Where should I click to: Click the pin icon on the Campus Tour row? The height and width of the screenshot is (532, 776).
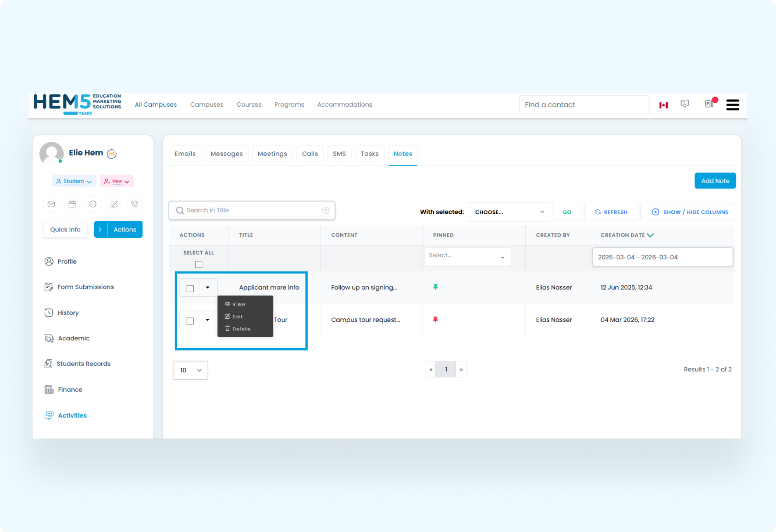(436, 320)
